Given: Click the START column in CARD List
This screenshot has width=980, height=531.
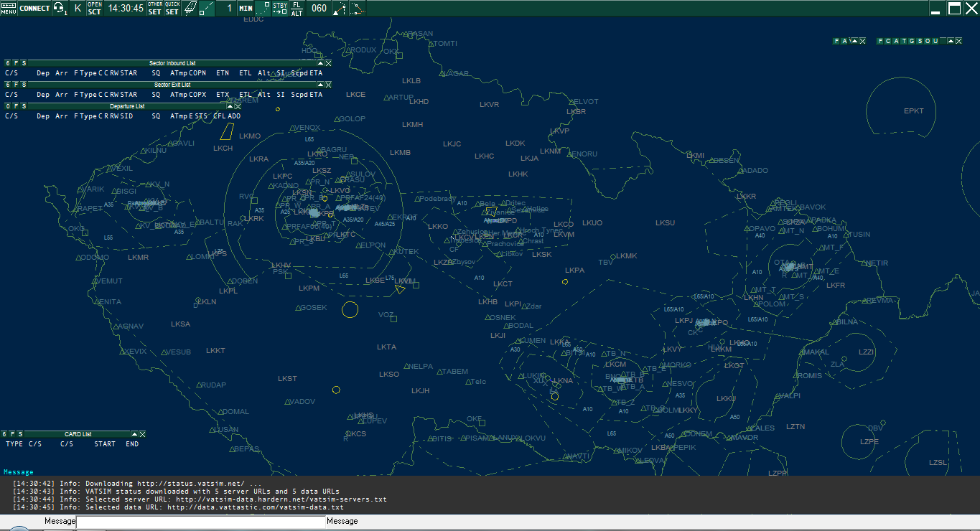Looking at the screenshot, I should (105, 444).
